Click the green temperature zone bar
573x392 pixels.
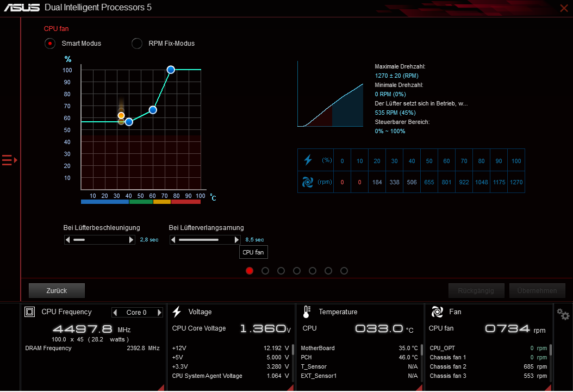[x=141, y=202]
